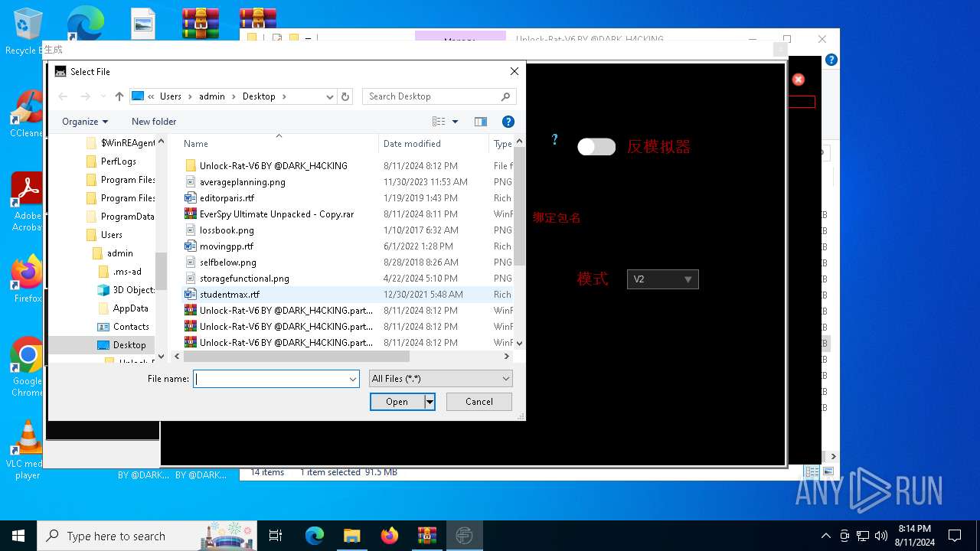
Task: Select lossbook.png in file list
Action: 227,230
